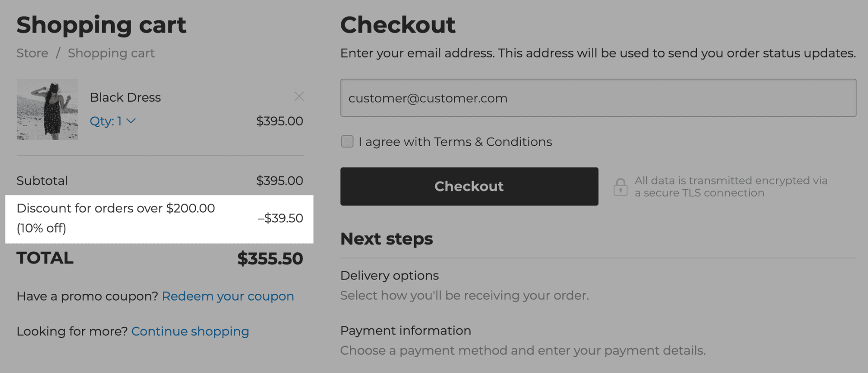Click the TOTAL amount $355.50

pos(270,258)
